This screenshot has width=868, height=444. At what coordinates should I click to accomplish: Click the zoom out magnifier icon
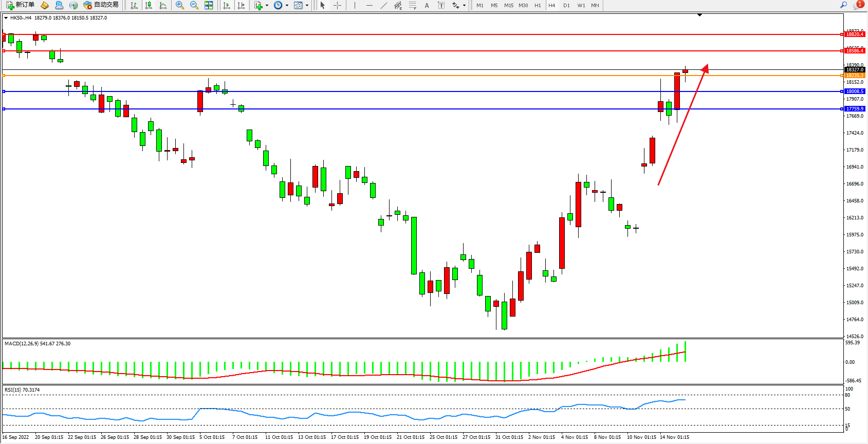[194, 5]
